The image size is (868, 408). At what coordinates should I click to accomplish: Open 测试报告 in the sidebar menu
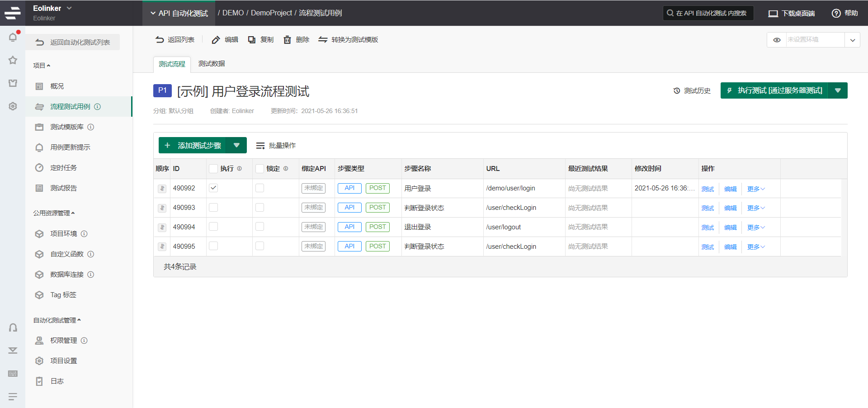tap(63, 188)
